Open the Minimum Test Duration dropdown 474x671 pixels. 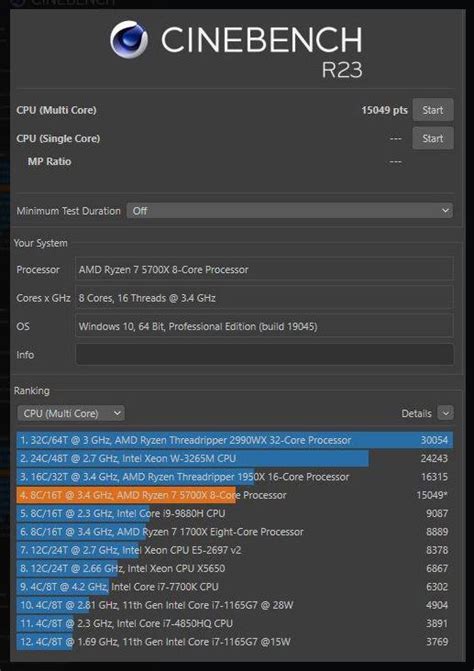point(290,211)
